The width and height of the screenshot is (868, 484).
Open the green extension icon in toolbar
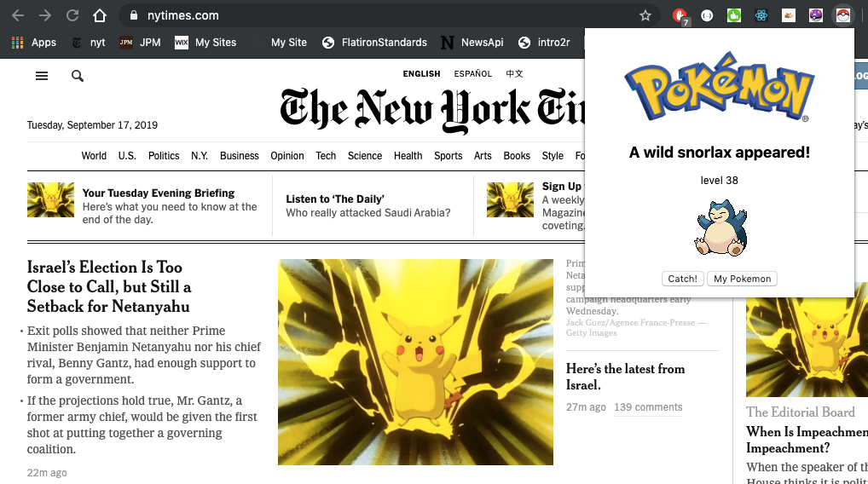point(734,15)
